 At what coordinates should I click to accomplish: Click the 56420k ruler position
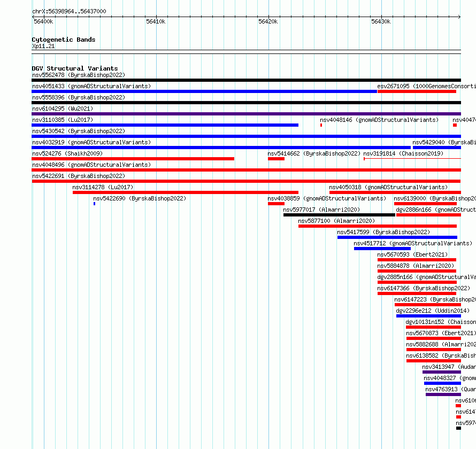[x=268, y=21]
